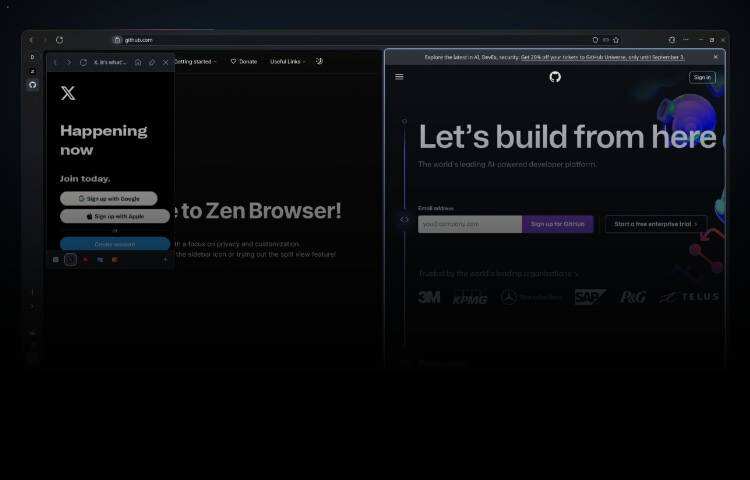Screen dimensions: 750x480
Task: Close the X sidebar web panel
Action: [x=166, y=62]
